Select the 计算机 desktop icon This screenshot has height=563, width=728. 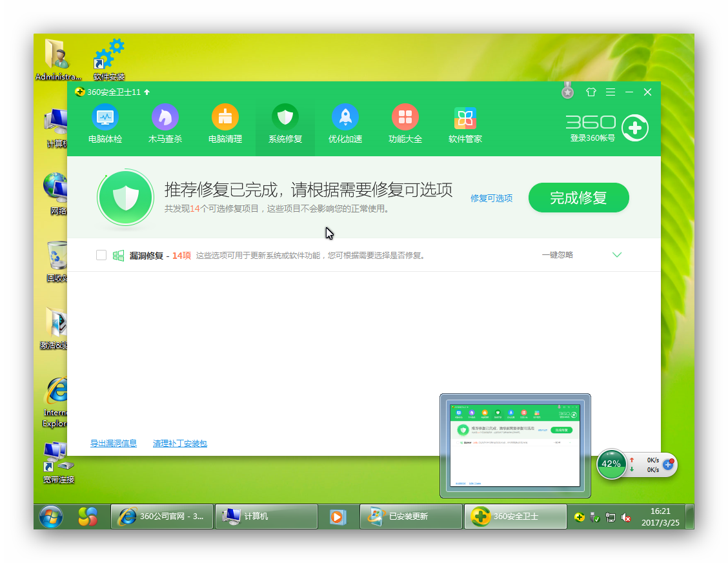tap(56, 128)
